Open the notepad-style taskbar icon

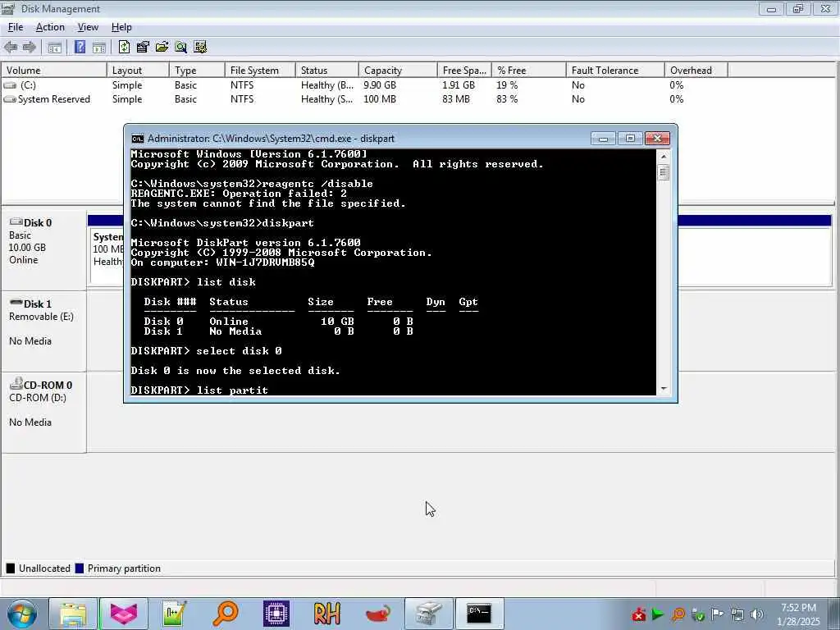click(x=174, y=614)
